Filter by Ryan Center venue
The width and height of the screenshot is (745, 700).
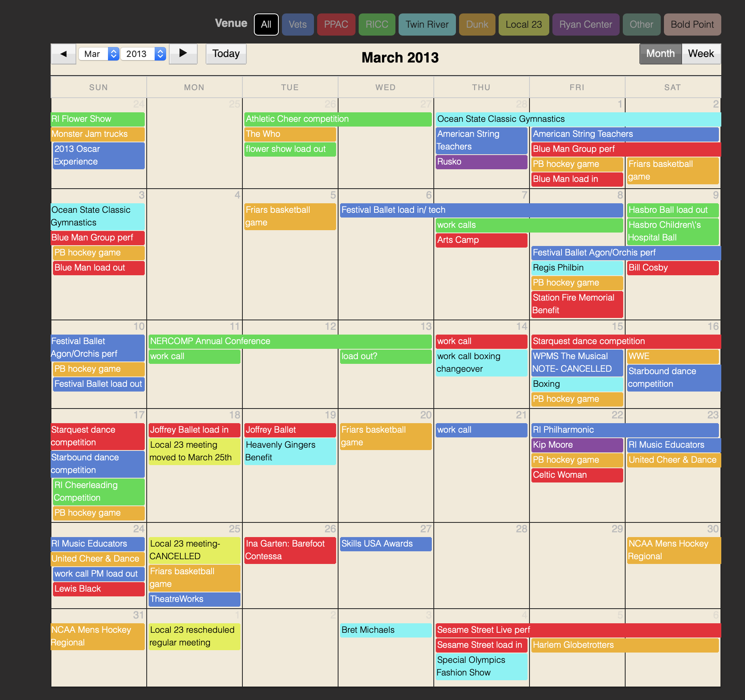coord(585,25)
